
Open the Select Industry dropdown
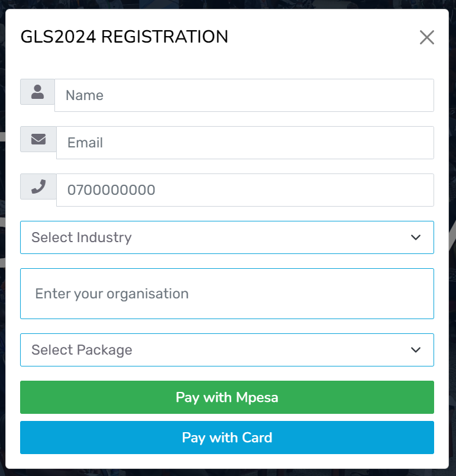tap(227, 237)
